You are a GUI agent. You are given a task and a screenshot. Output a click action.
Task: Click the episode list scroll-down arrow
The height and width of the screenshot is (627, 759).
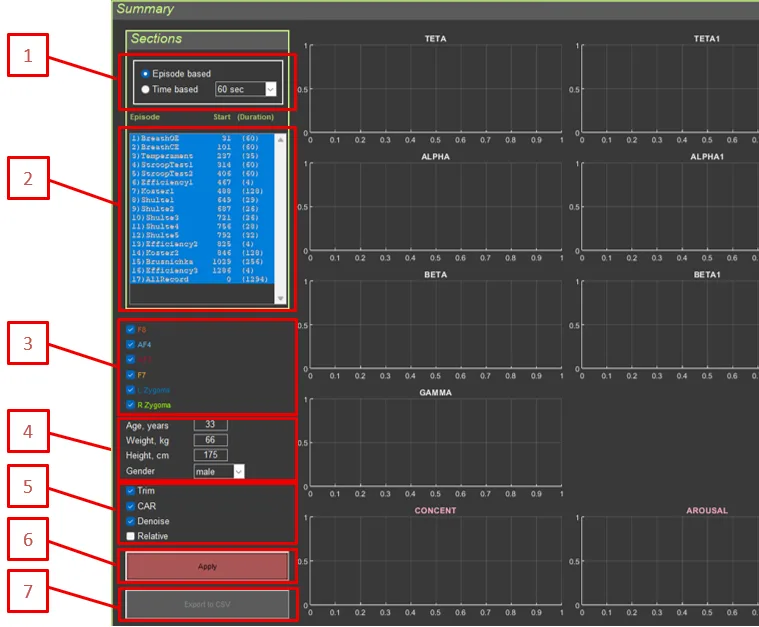[x=280, y=298]
